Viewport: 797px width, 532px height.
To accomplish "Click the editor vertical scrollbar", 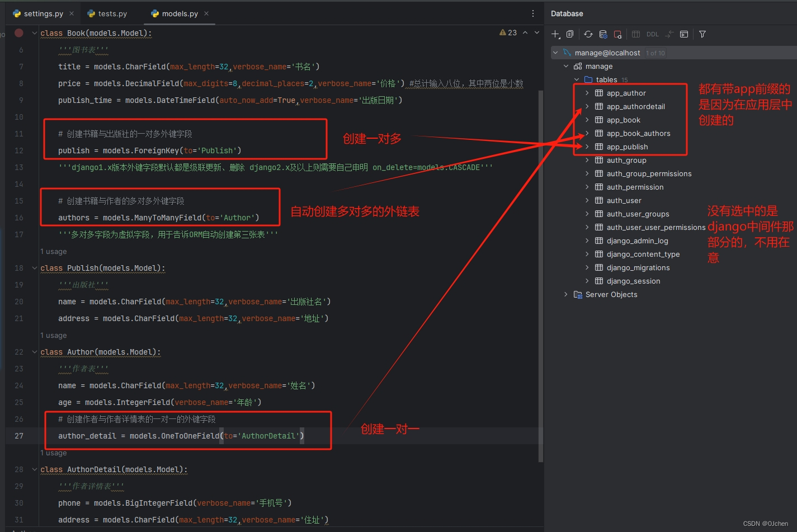I will 540,275.
